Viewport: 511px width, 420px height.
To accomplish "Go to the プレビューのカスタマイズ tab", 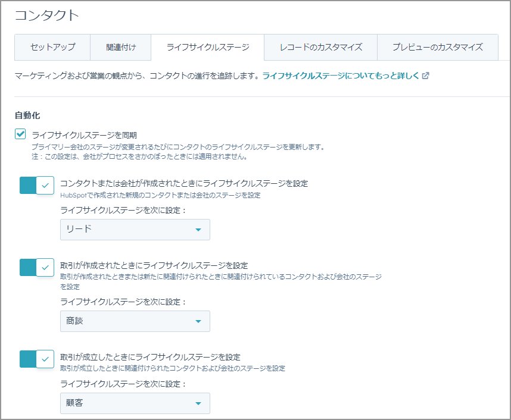I will click(437, 47).
